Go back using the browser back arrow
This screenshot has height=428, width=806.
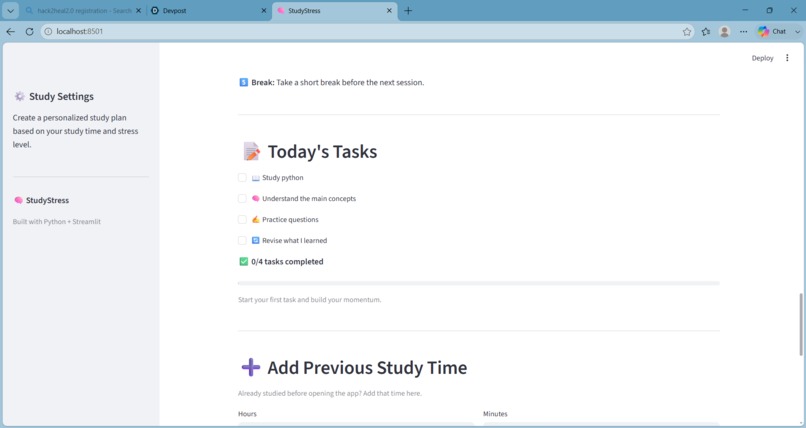[x=10, y=31]
